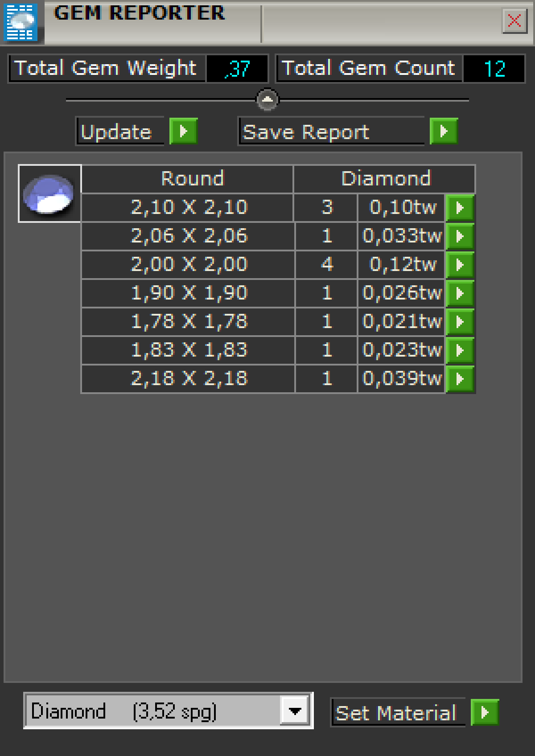Click green arrow for 1,78 X 1,78 row

(460, 322)
